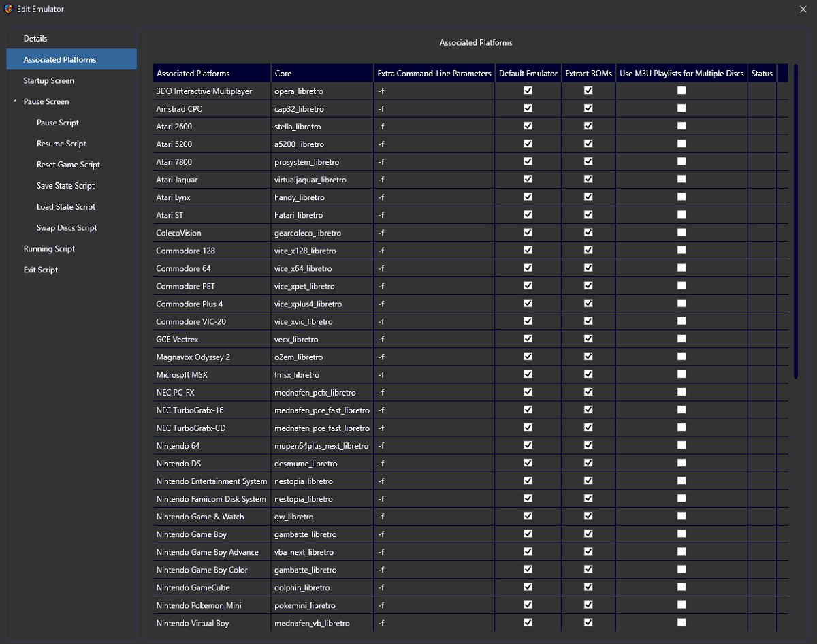The width and height of the screenshot is (817, 644).
Task: Uncheck Extract ROMs for Microsoft MSX
Action: point(588,374)
